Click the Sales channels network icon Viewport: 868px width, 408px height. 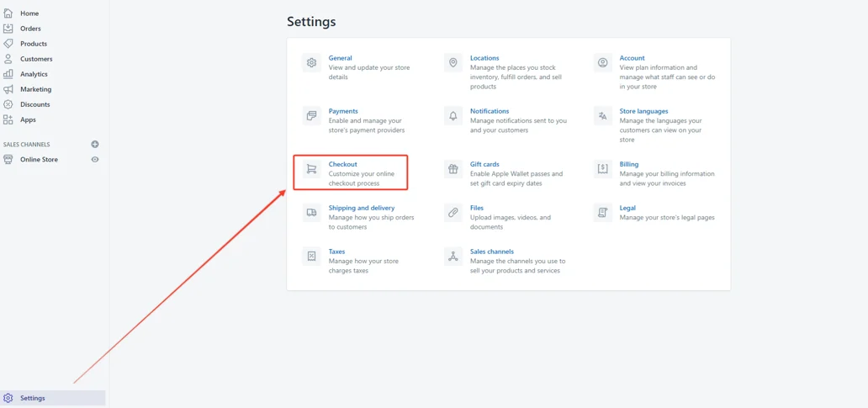453,256
